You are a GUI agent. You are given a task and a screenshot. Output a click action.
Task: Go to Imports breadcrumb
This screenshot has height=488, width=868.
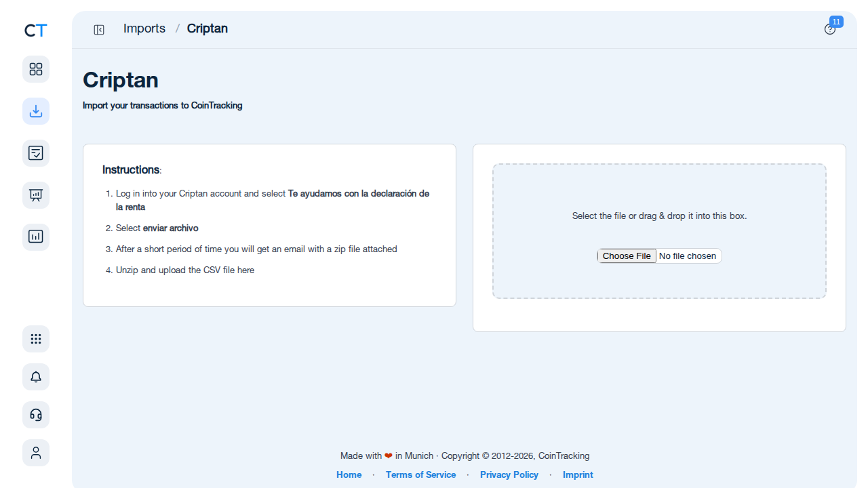[144, 28]
